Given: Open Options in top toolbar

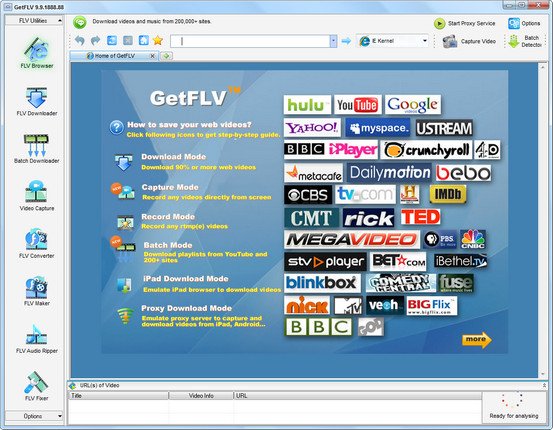Looking at the screenshot, I should click(x=524, y=23).
